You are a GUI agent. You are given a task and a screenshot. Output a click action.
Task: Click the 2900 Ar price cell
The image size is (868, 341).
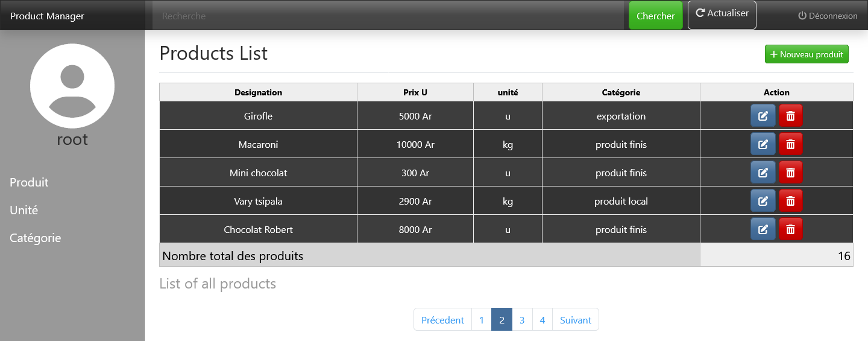[x=415, y=201]
